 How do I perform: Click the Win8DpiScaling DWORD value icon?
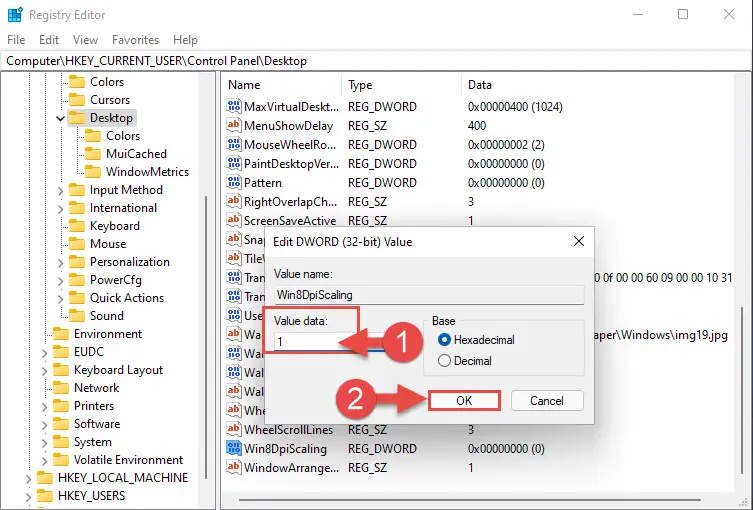click(234, 448)
